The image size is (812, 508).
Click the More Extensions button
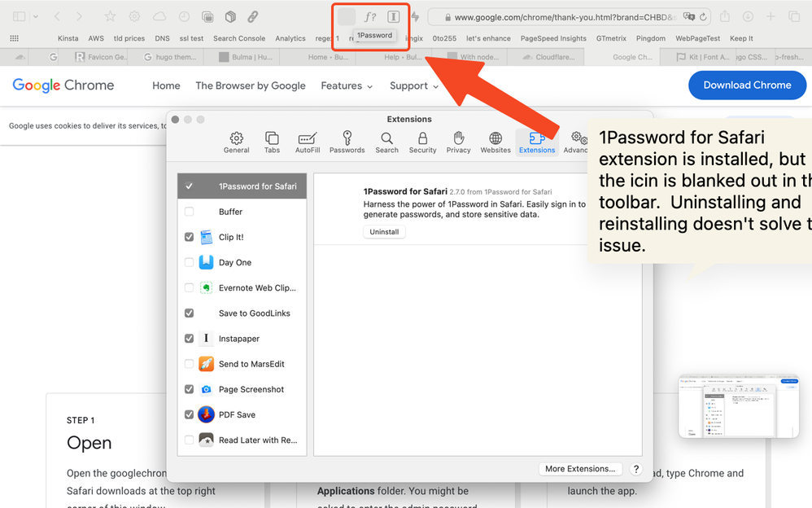point(580,469)
